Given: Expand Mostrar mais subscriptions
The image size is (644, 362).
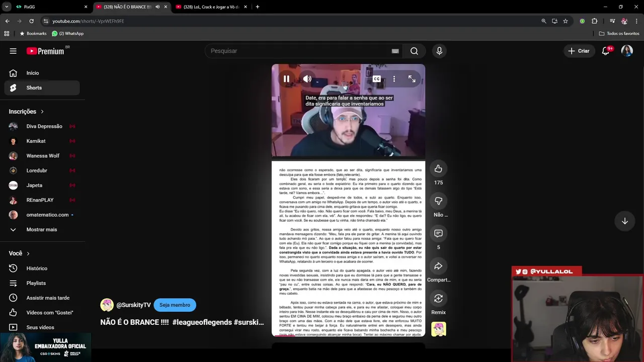Looking at the screenshot, I should click(42, 229).
